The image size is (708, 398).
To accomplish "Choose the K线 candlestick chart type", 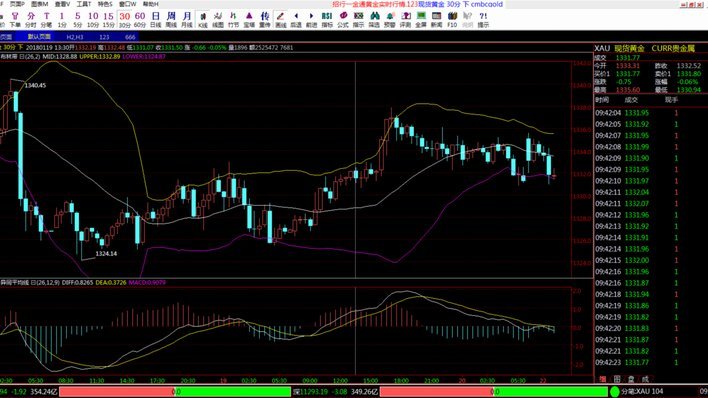I will (203, 20).
